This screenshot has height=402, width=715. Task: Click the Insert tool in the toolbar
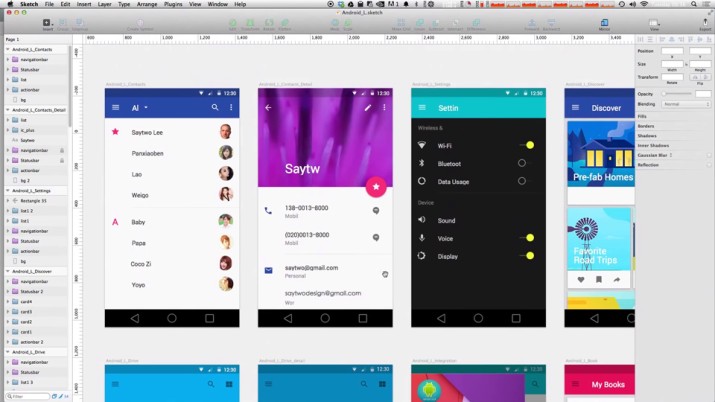coord(48,23)
